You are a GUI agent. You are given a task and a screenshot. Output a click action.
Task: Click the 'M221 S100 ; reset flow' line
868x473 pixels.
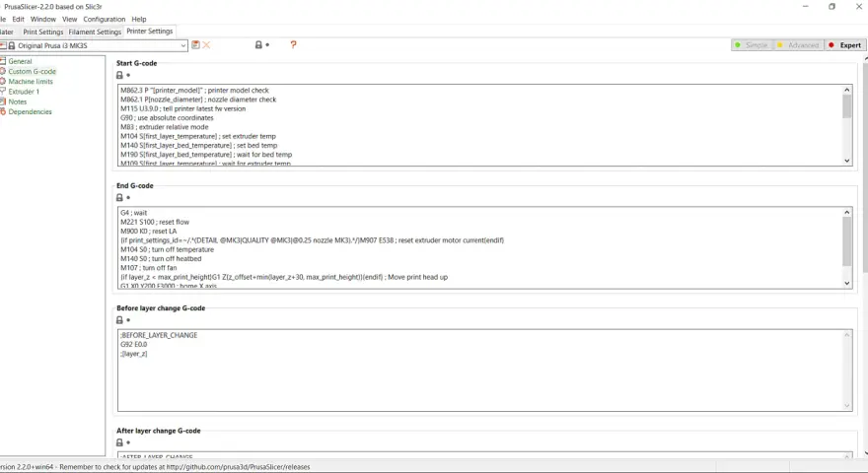(x=155, y=222)
